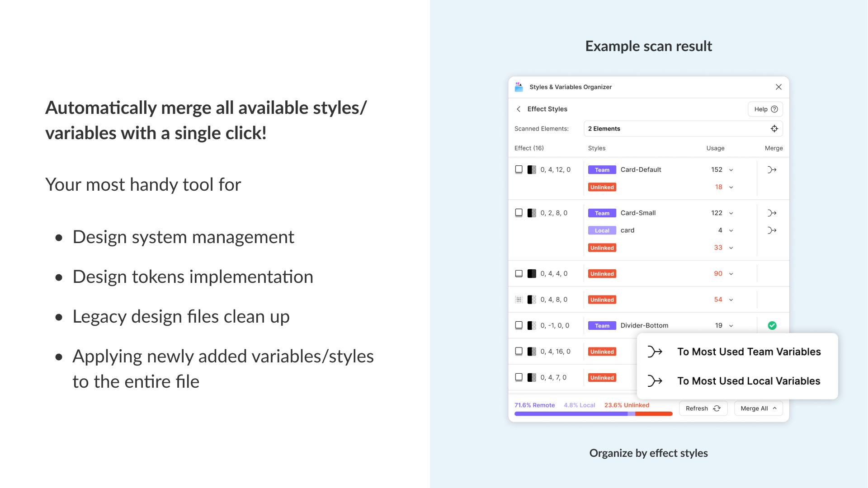Click the effect swatch for 0, 4, 8, 0
The image size is (868, 488).
pos(532,300)
